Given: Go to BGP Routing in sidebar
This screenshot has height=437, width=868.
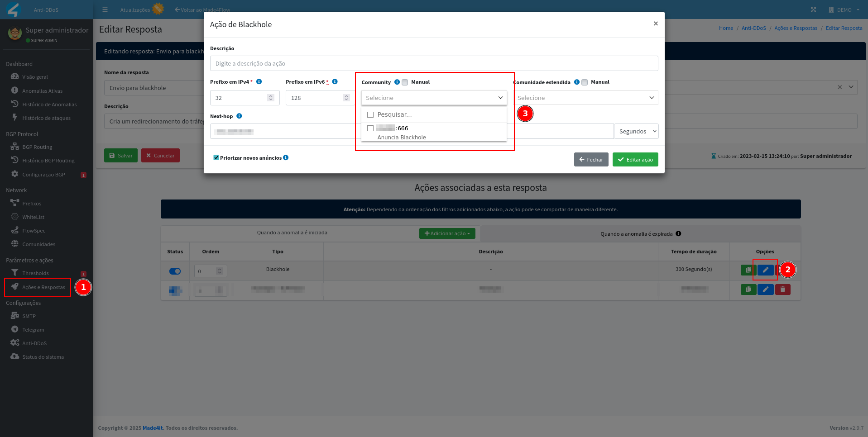Looking at the screenshot, I should click(37, 147).
